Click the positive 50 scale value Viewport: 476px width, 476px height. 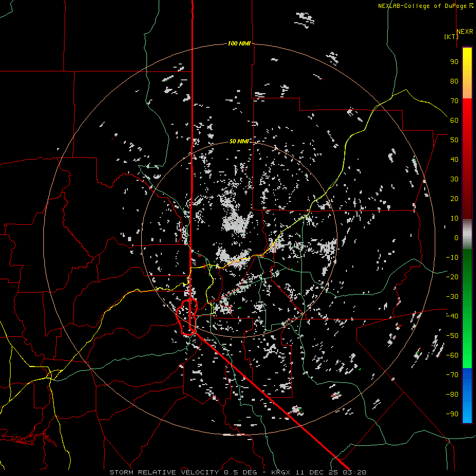pyautogui.click(x=454, y=140)
